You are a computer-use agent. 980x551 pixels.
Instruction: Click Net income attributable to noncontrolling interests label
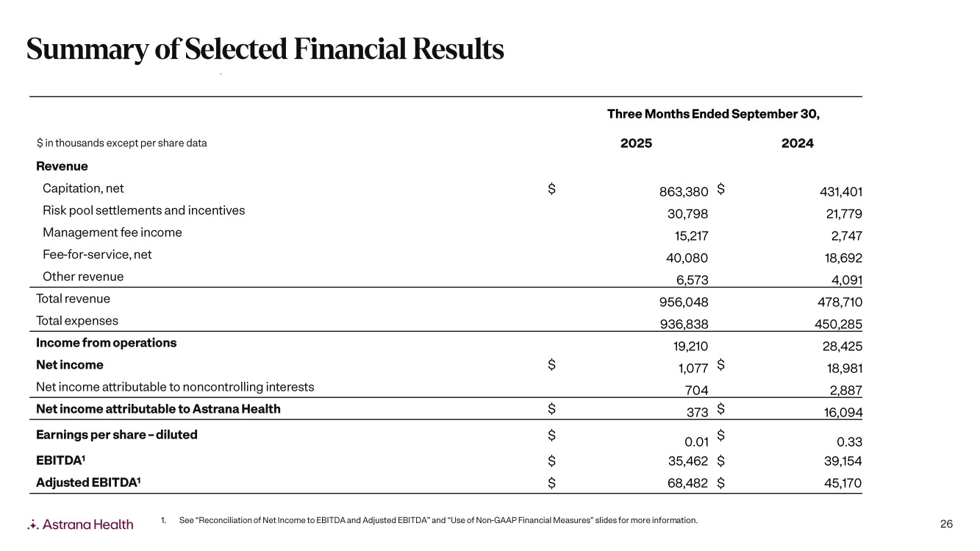click(x=175, y=387)
